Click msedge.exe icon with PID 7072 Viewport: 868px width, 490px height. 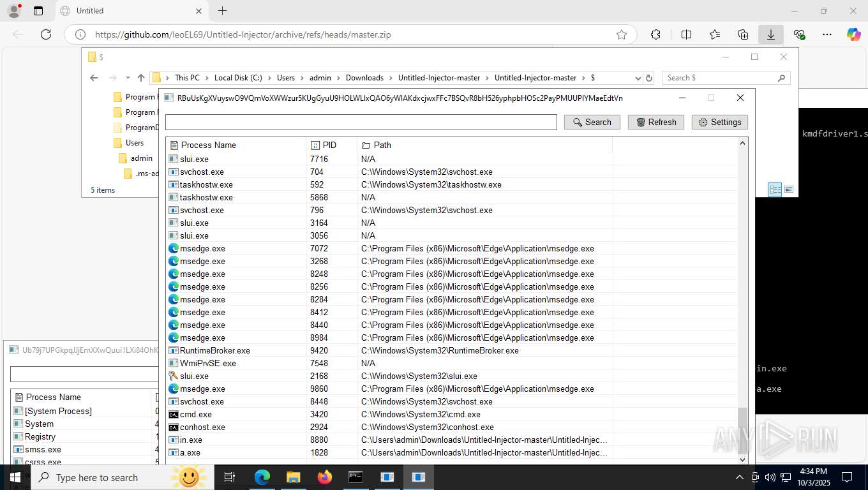coord(173,248)
